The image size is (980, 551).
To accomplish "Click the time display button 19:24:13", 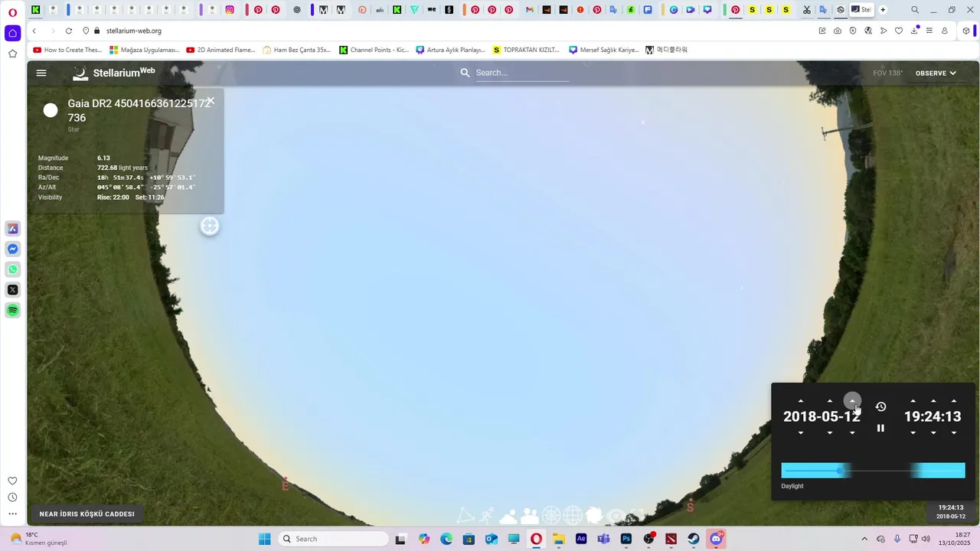I will click(x=950, y=511).
